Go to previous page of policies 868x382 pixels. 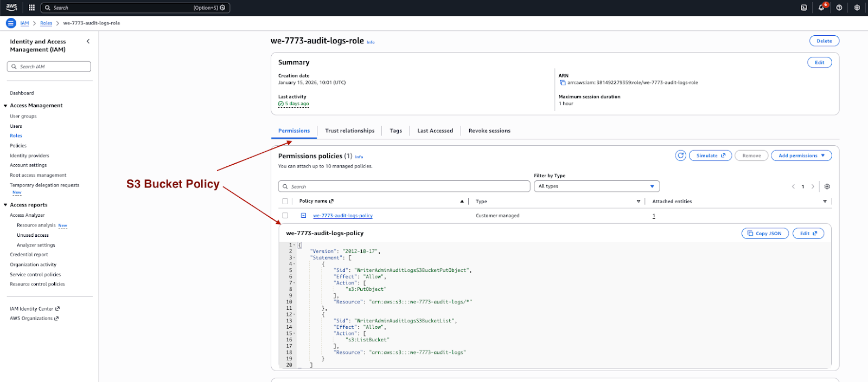(x=793, y=186)
